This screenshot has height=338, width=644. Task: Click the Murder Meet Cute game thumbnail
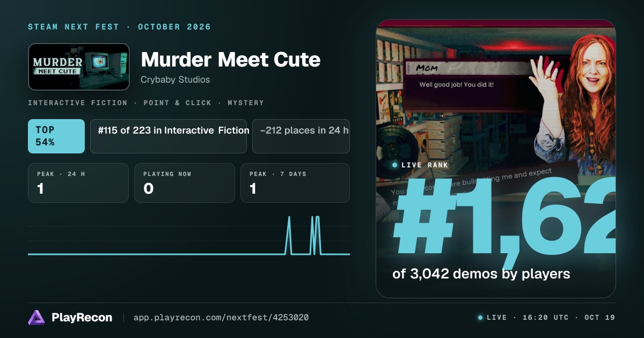[79, 67]
